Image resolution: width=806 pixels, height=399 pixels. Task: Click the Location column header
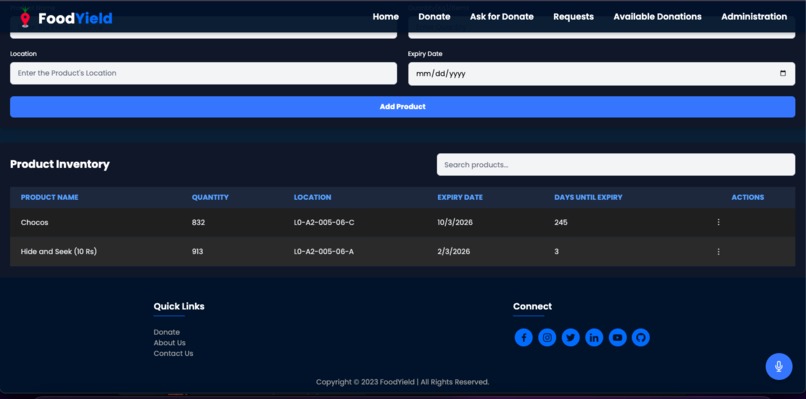[x=313, y=197]
